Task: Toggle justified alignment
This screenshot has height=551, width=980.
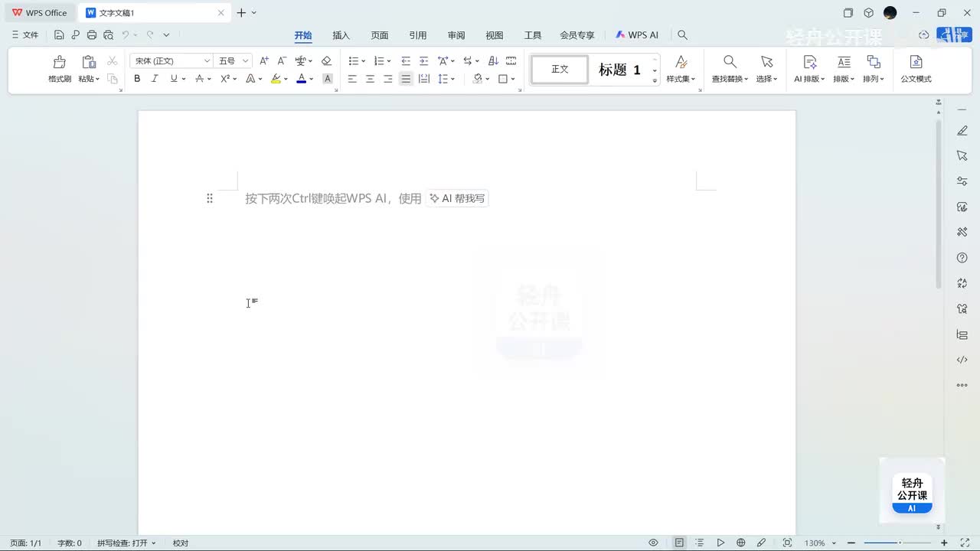Action: tap(406, 79)
